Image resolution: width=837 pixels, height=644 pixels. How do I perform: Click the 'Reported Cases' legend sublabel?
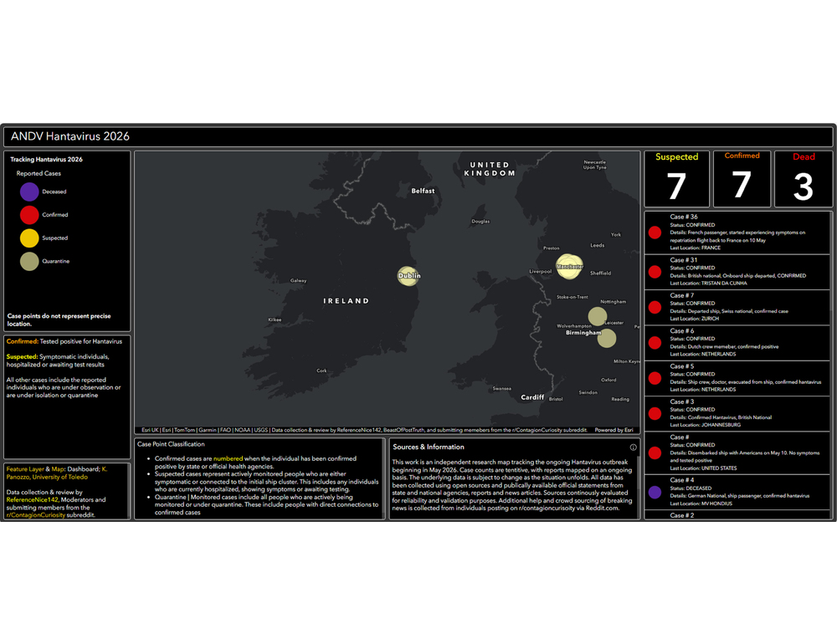coord(39,173)
